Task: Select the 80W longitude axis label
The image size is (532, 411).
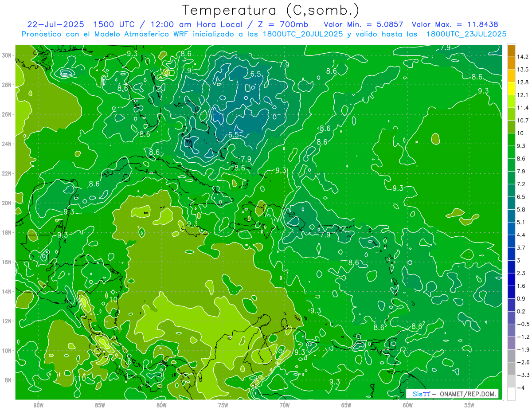Action: point(162,405)
